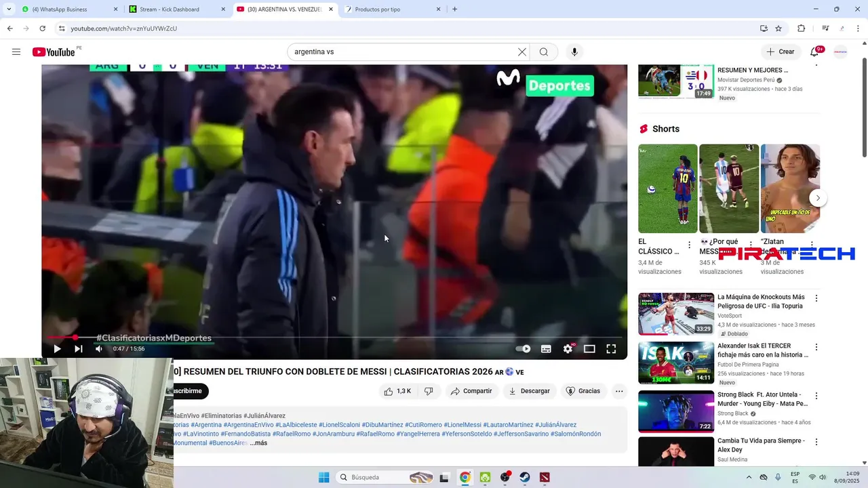The height and width of the screenshot is (488, 868).
Task: Open OBS Studio from the taskbar
Action: coord(505,477)
